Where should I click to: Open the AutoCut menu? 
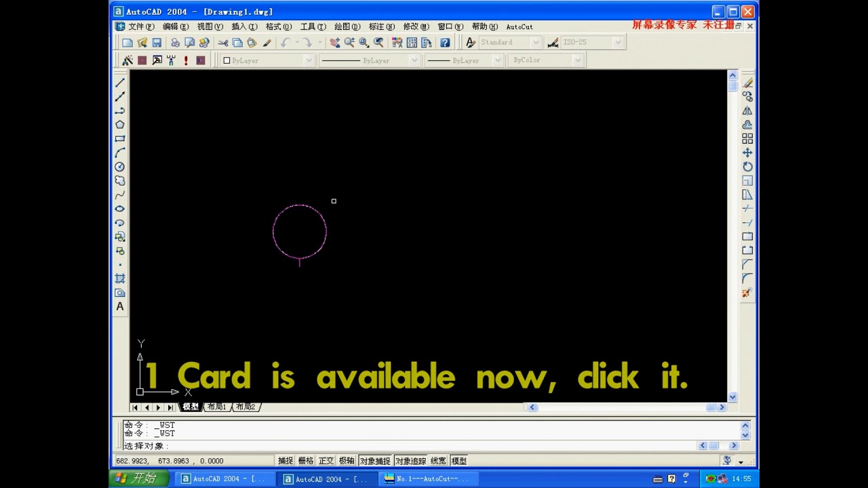click(519, 27)
